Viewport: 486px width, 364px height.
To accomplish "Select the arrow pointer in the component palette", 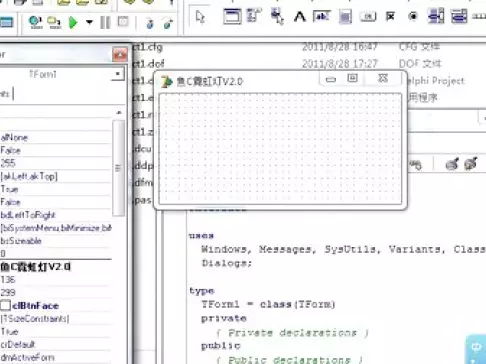I will tap(200, 17).
